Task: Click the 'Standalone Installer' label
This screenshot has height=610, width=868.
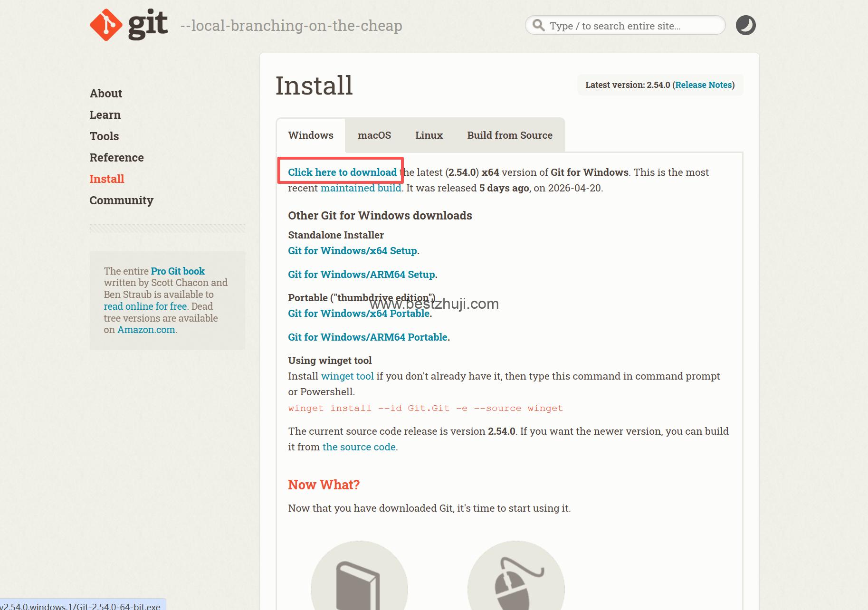Action: [336, 235]
